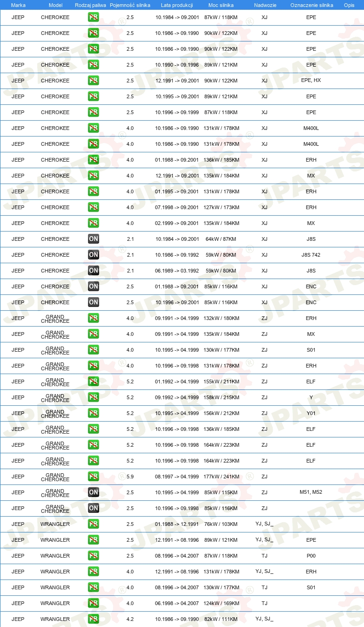Screen dimensions: 364x627
Task: Click the Pojemność silnika column header
Action: click(130, 5)
